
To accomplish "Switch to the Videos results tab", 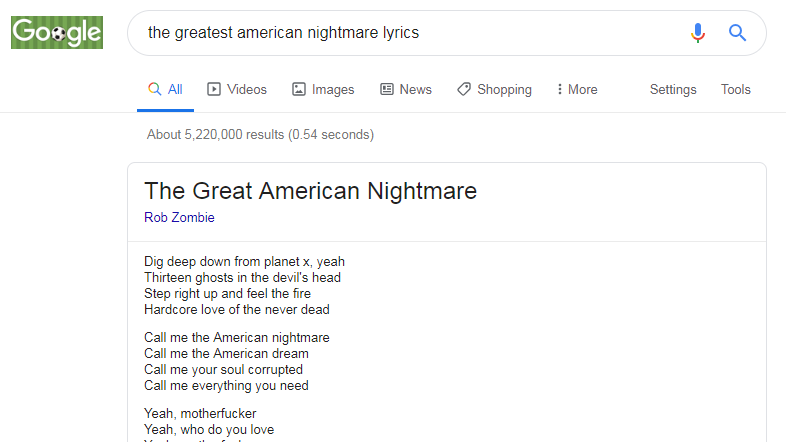I will [x=237, y=89].
